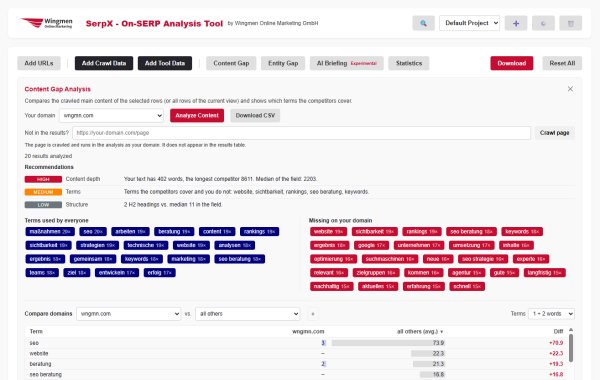Click the beratung row in terms table

click(x=297, y=364)
